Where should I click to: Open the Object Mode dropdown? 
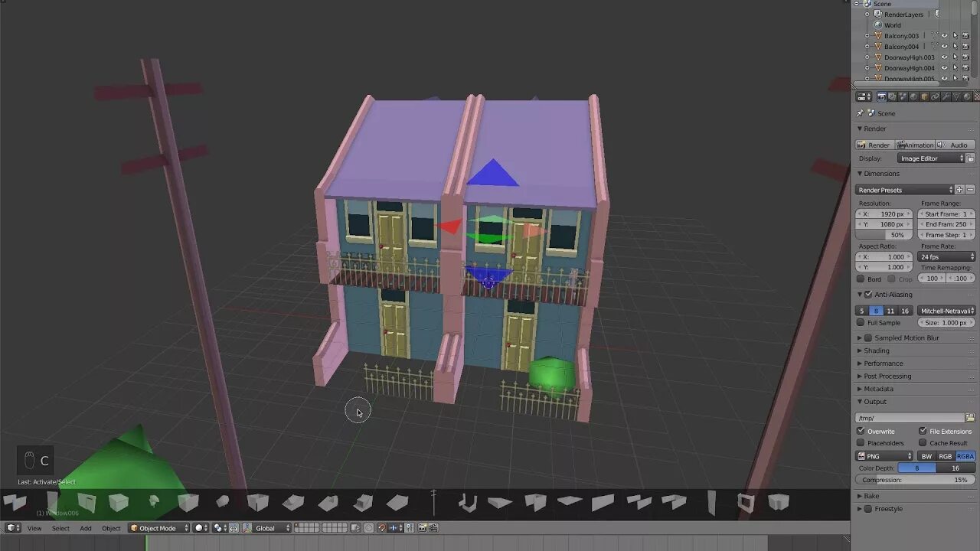coord(158,528)
